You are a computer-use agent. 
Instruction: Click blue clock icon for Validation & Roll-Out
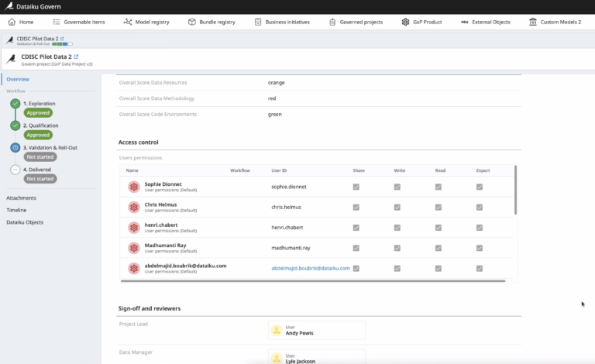(x=15, y=147)
